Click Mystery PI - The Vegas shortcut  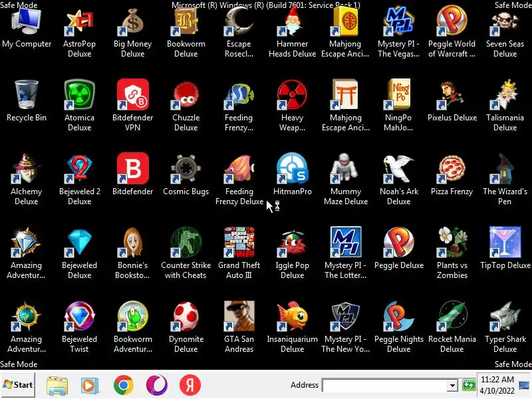click(398, 33)
